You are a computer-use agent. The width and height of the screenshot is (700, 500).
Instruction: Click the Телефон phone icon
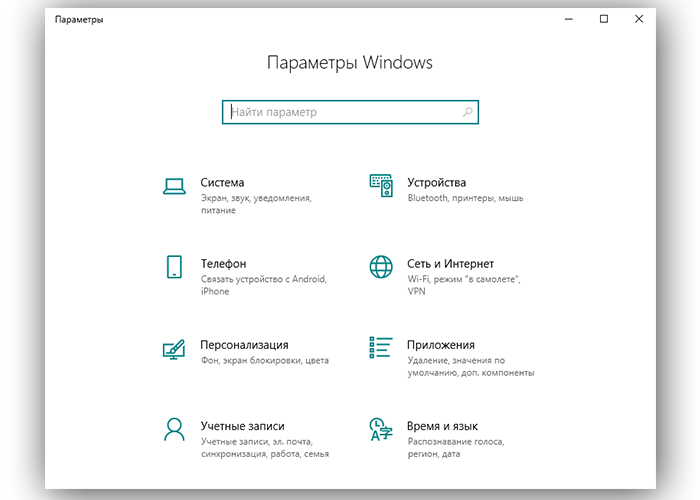tap(174, 267)
